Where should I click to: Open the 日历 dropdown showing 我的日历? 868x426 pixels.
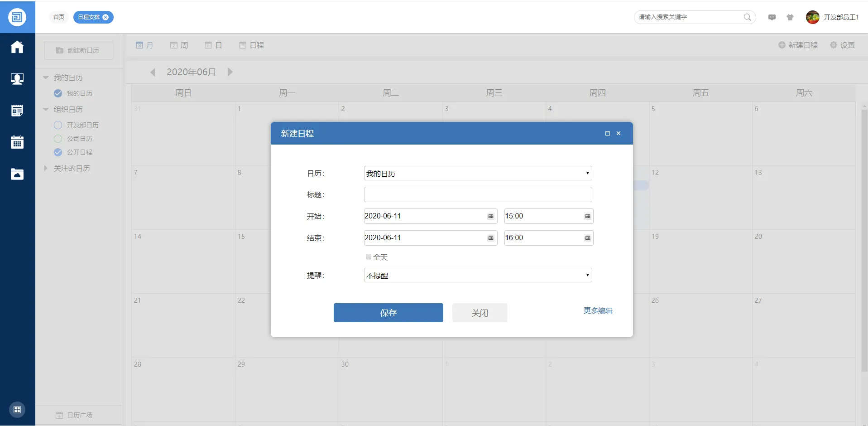click(x=478, y=173)
